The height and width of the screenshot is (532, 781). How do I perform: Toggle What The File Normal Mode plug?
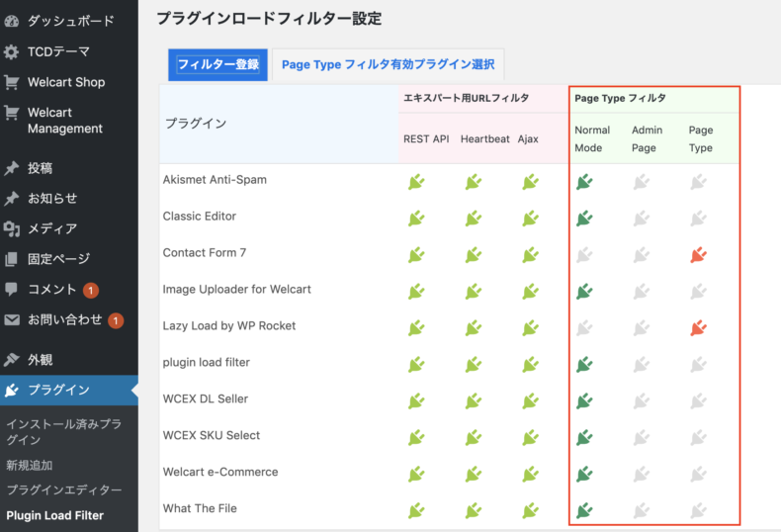(584, 510)
